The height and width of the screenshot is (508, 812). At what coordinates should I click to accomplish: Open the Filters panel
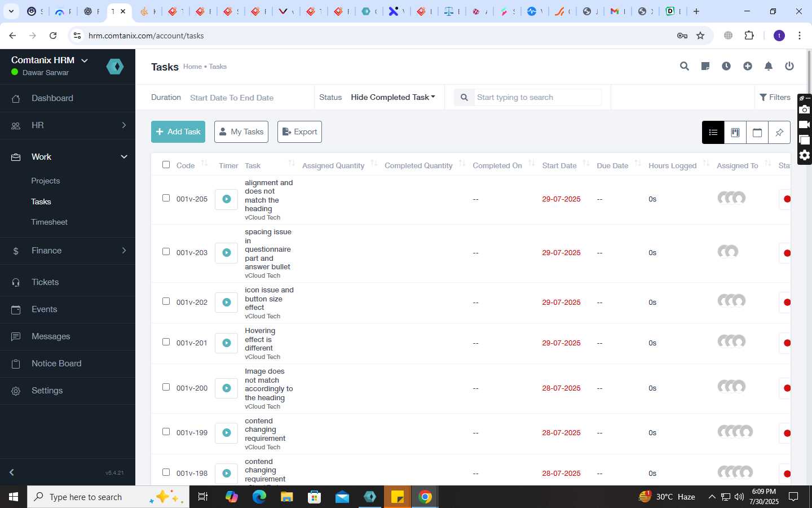(x=775, y=98)
